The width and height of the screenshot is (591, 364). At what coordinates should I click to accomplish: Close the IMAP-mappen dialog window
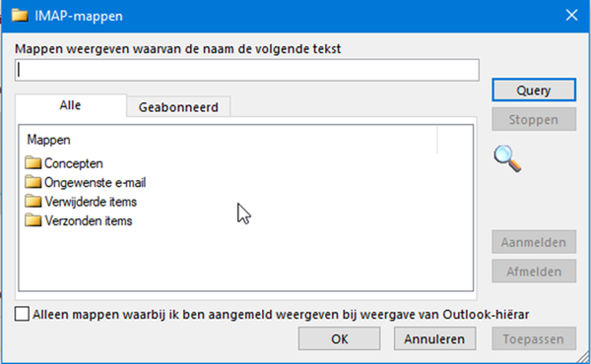pos(571,16)
